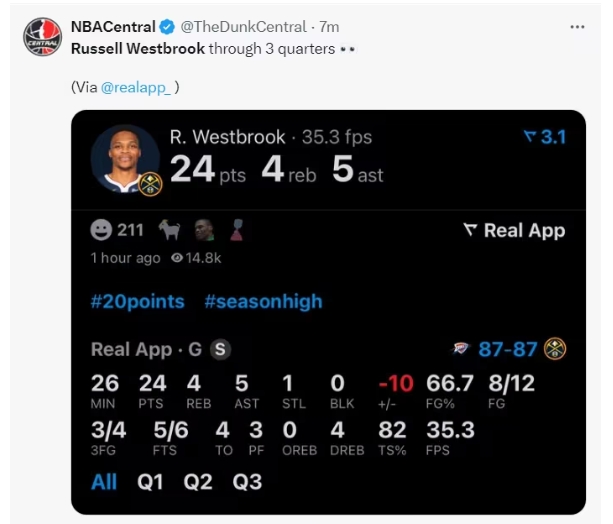Click the blue verified badge
Image resolution: width=613 pixels, height=524 pixels.
point(168,26)
